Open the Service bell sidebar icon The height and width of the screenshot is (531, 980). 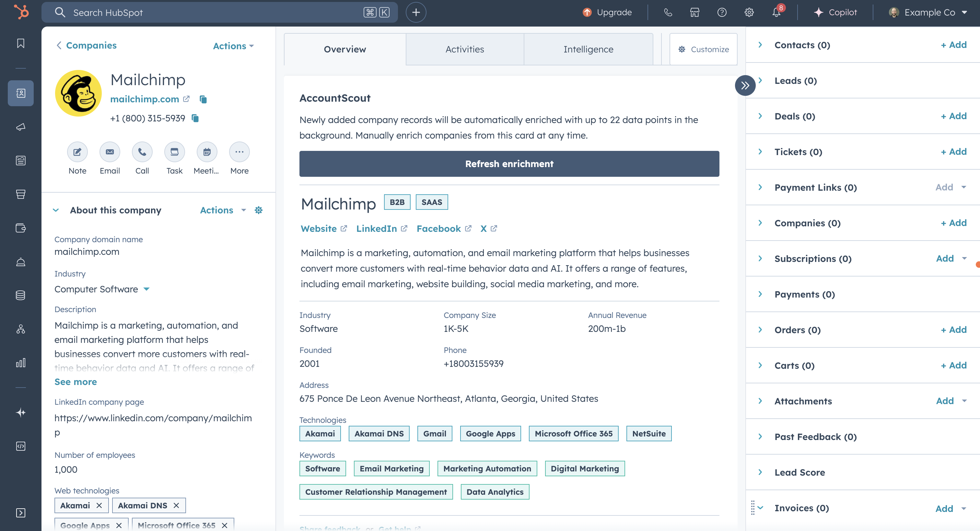pos(20,262)
